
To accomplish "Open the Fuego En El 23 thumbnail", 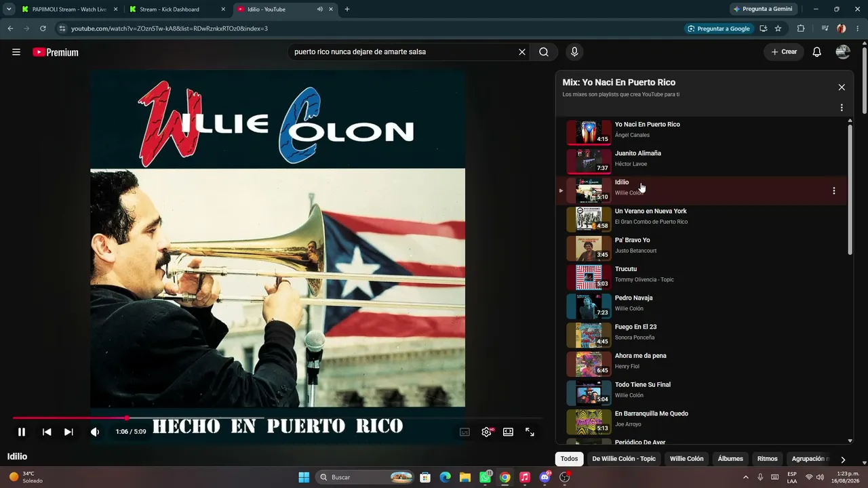I will (589, 335).
